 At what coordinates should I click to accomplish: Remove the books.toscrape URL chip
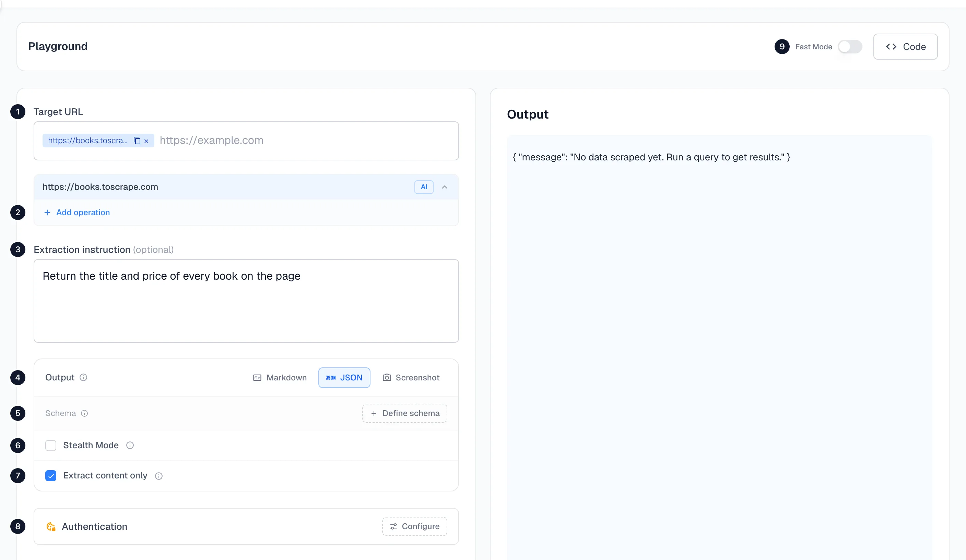146,141
